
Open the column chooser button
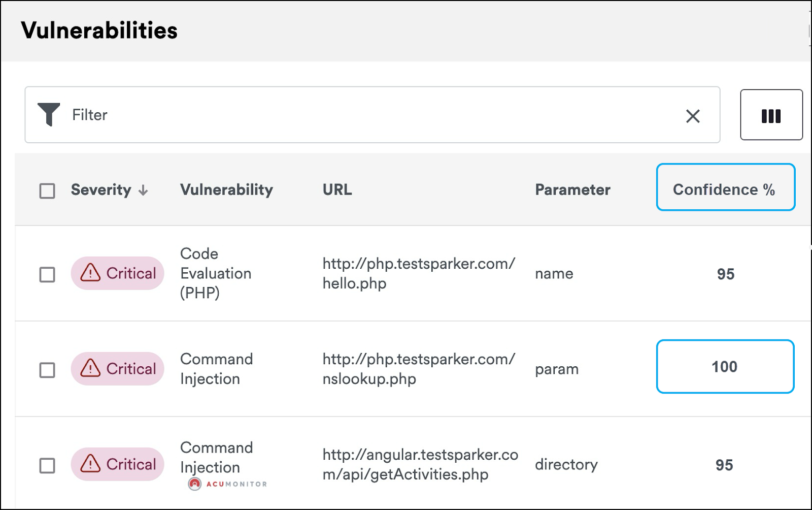pyautogui.click(x=771, y=115)
